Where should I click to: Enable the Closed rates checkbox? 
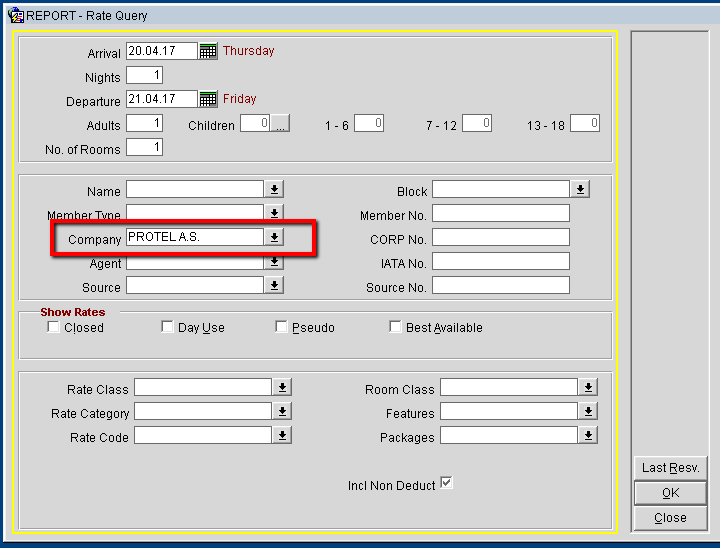pos(53,327)
